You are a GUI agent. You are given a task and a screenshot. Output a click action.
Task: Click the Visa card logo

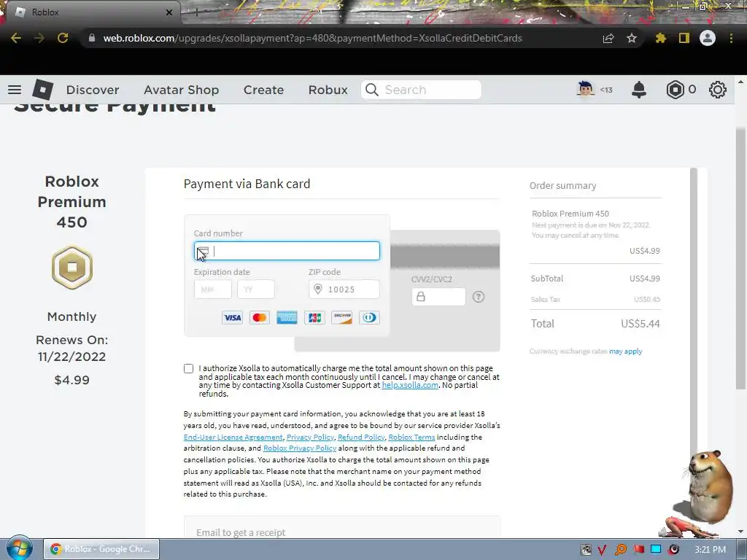point(233,318)
